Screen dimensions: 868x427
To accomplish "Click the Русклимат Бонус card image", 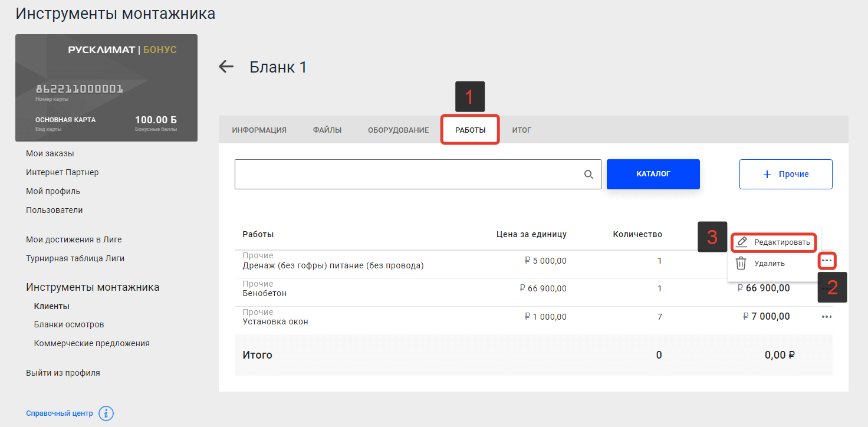I will [x=106, y=88].
